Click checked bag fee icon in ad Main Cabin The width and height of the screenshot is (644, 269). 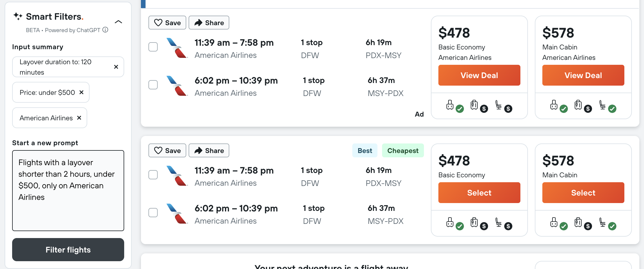point(583,106)
